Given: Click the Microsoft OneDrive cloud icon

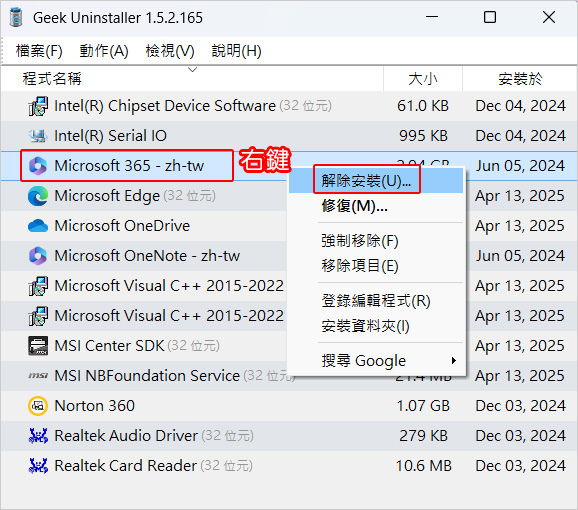Looking at the screenshot, I should pyautogui.click(x=38, y=226).
